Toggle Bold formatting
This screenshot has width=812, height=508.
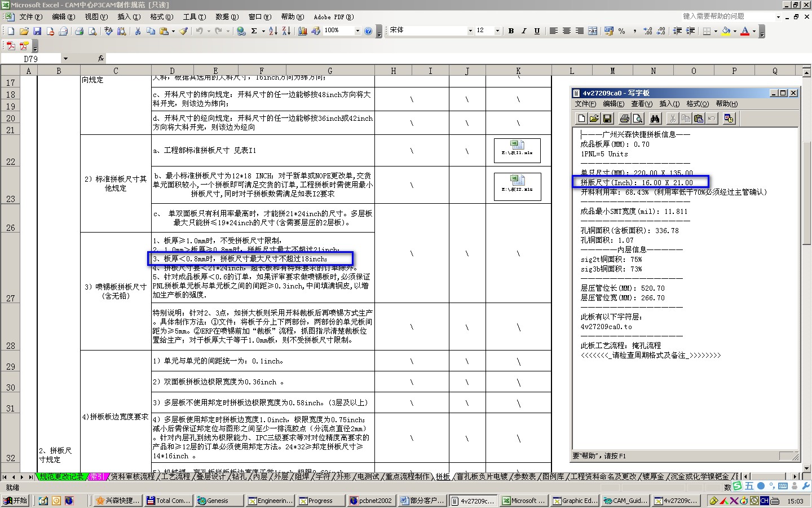tap(511, 31)
